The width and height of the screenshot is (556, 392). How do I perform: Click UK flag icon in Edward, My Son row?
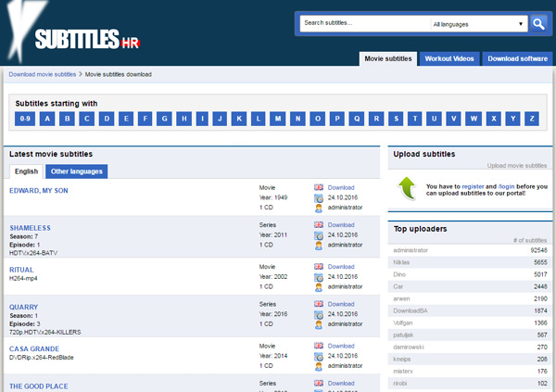(319, 187)
